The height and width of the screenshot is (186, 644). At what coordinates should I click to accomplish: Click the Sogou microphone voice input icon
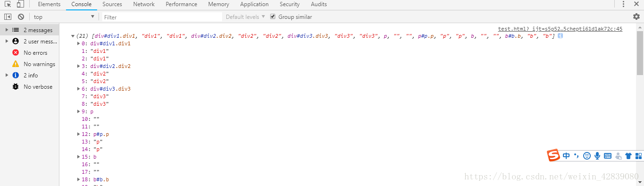[597, 156]
